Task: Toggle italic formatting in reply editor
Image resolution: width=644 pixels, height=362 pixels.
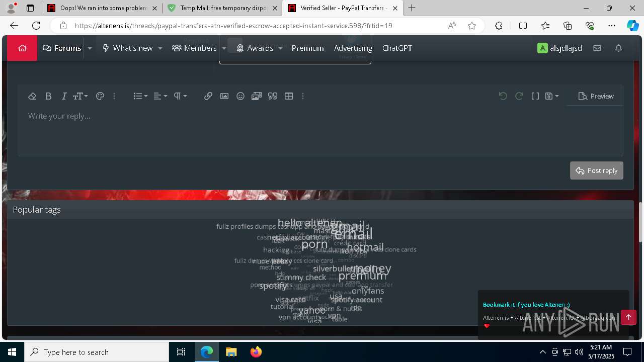Action: (64, 96)
